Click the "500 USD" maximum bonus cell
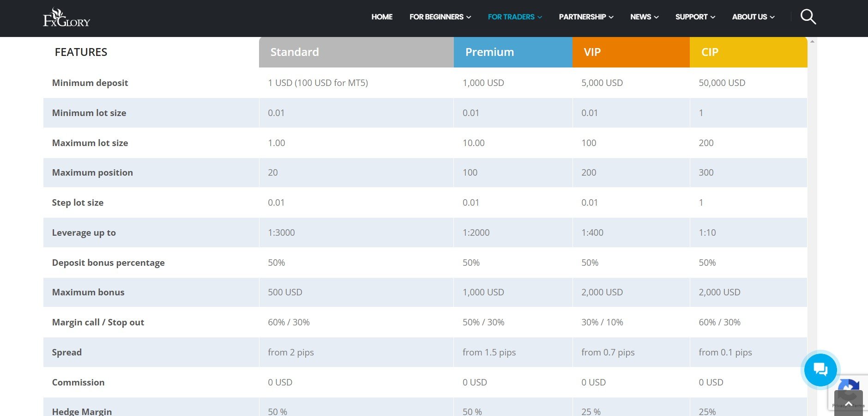Viewport: 868px width, 416px height. [285, 292]
